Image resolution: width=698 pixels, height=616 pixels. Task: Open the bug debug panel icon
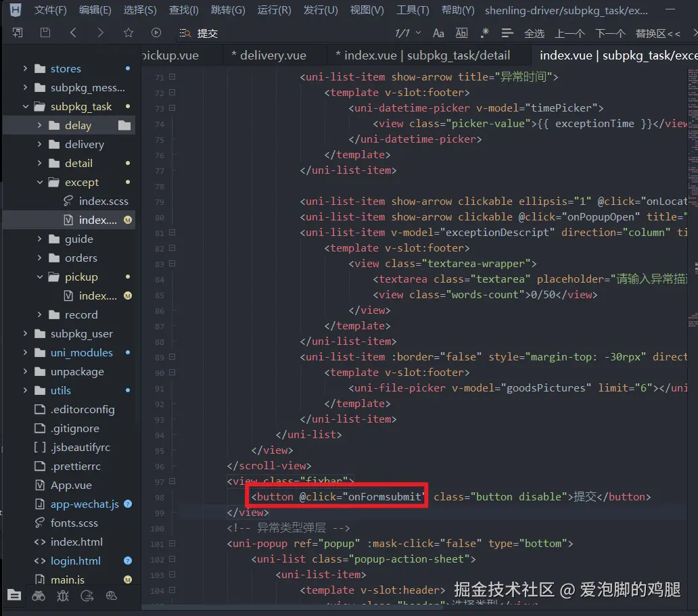[63, 596]
